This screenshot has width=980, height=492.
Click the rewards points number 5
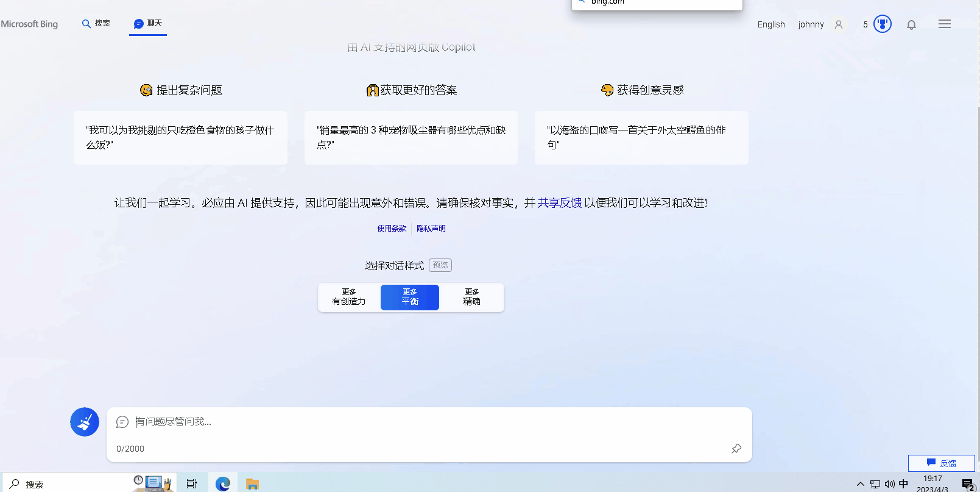pyautogui.click(x=865, y=24)
